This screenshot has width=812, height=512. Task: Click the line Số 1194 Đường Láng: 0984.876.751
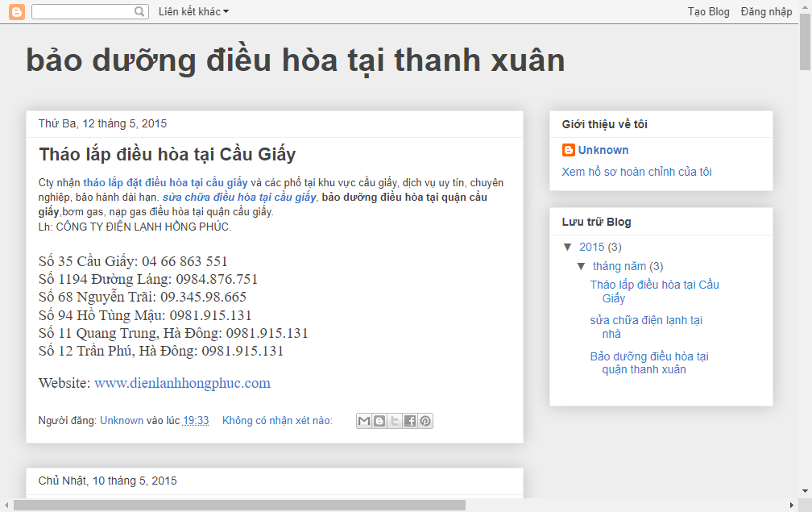tap(148, 279)
